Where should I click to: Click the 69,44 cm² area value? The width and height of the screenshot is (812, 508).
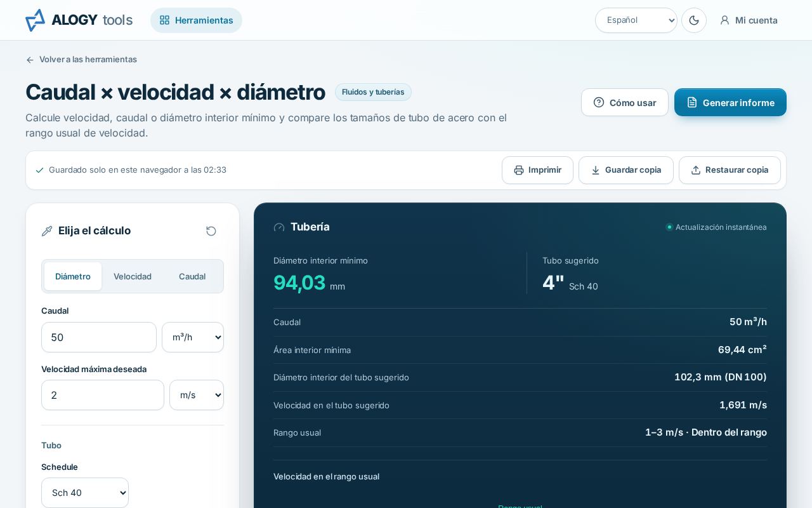coord(742,349)
